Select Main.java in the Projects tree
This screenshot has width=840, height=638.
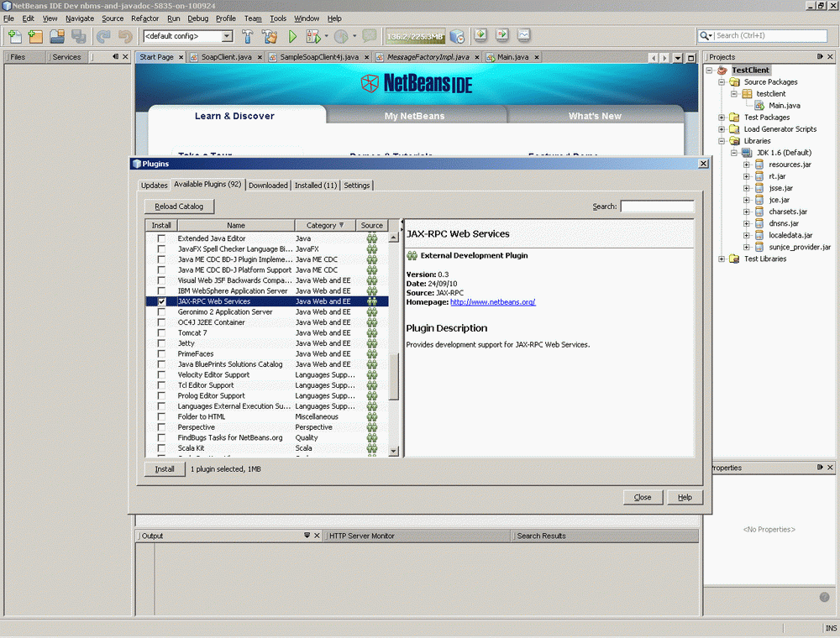[x=785, y=106]
